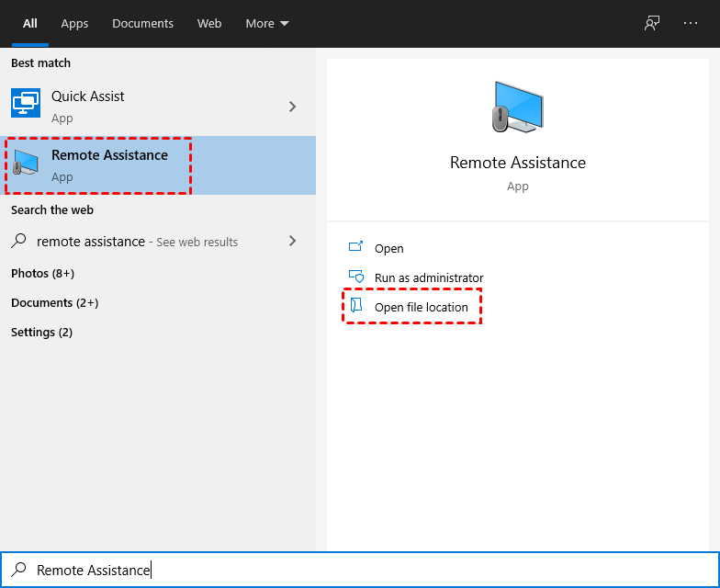Click the Remote Assistance search text field

click(367, 571)
